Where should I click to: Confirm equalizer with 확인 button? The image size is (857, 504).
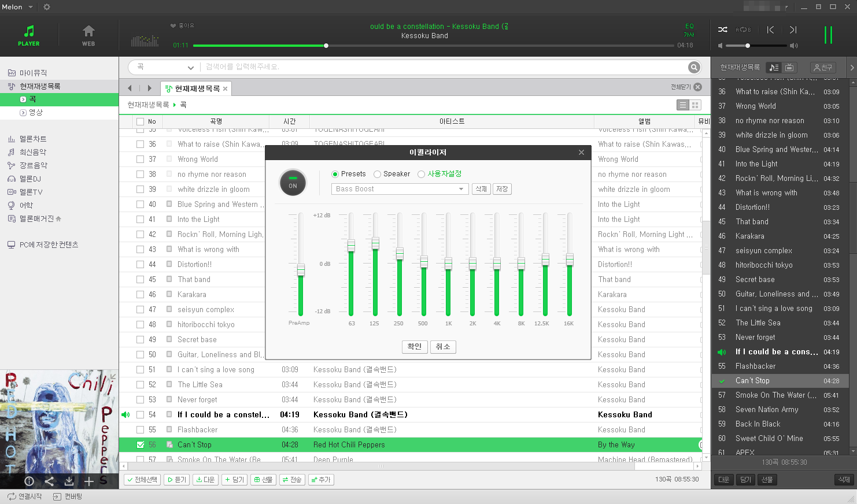pos(414,347)
